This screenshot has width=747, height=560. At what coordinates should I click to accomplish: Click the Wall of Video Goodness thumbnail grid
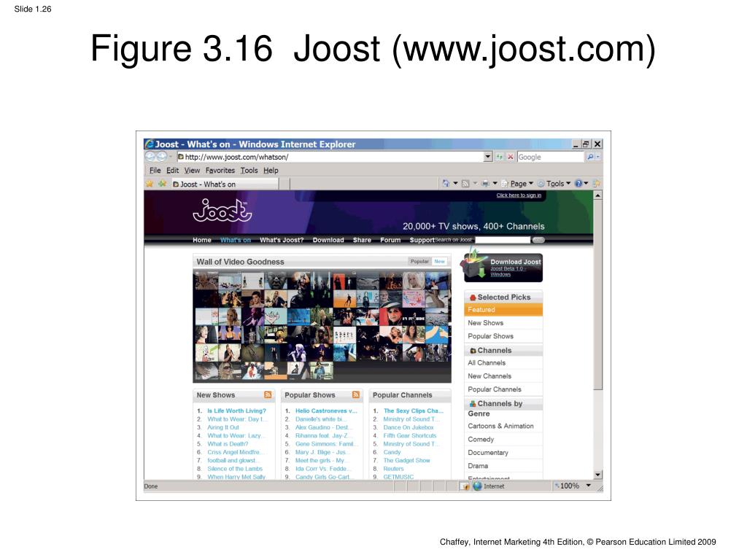[322, 327]
